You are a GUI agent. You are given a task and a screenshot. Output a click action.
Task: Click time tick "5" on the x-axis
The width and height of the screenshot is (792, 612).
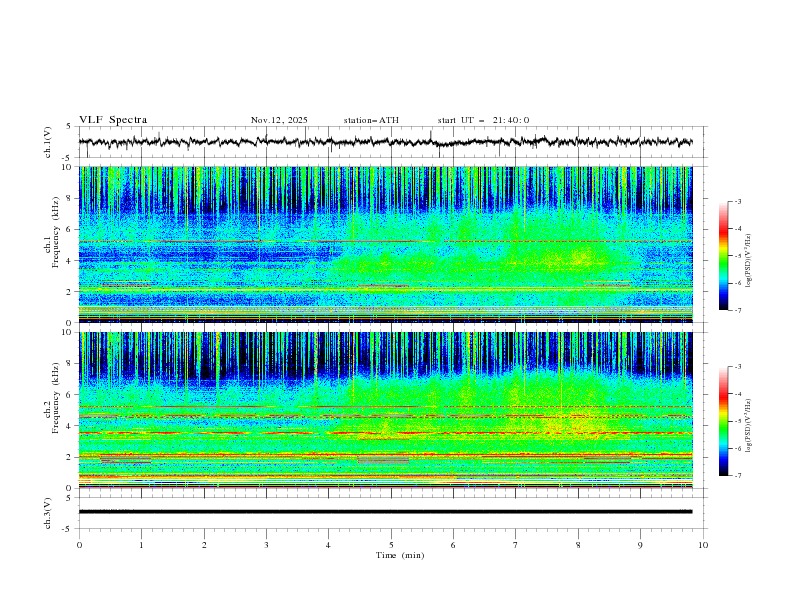click(391, 545)
